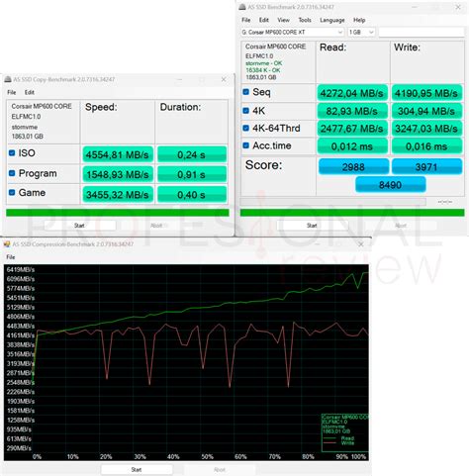Click the Compression-Benchmark window title icon
The height and width of the screenshot is (476, 469).
7,244
